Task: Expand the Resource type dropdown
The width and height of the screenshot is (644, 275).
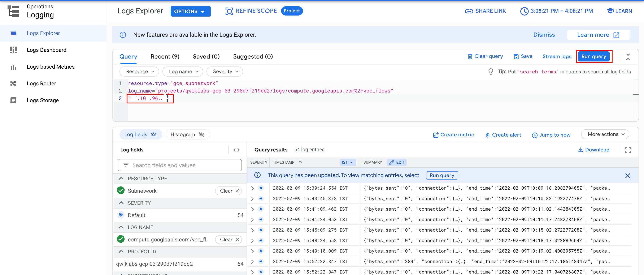Action: 139,72
